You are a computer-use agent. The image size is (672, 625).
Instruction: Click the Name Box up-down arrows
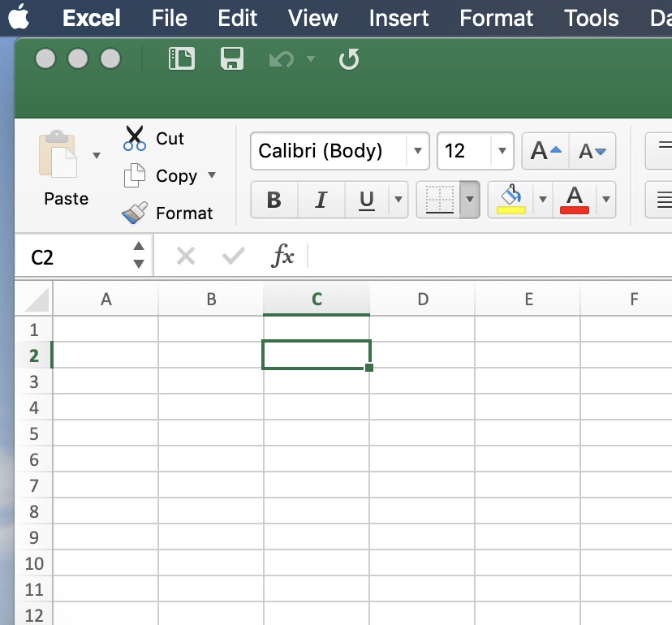tap(139, 255)
